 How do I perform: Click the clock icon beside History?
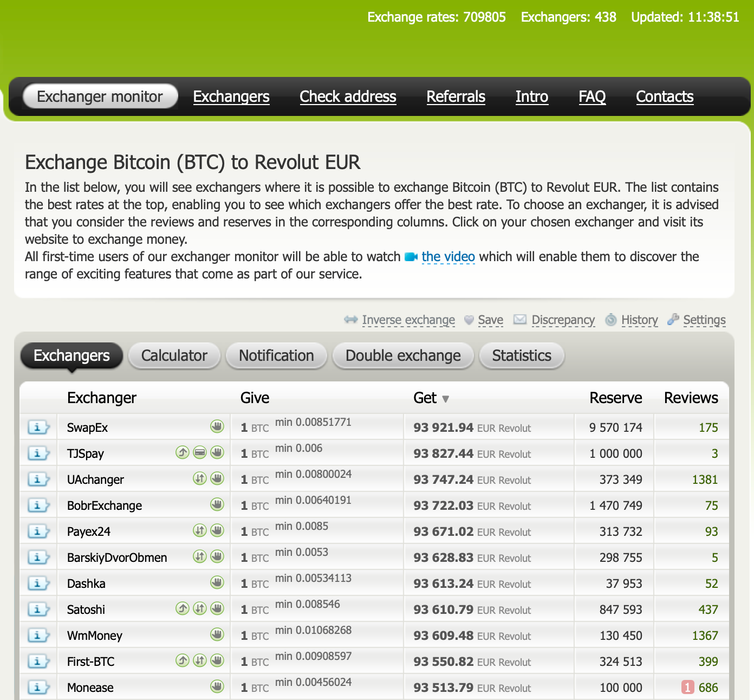[611, 320]
